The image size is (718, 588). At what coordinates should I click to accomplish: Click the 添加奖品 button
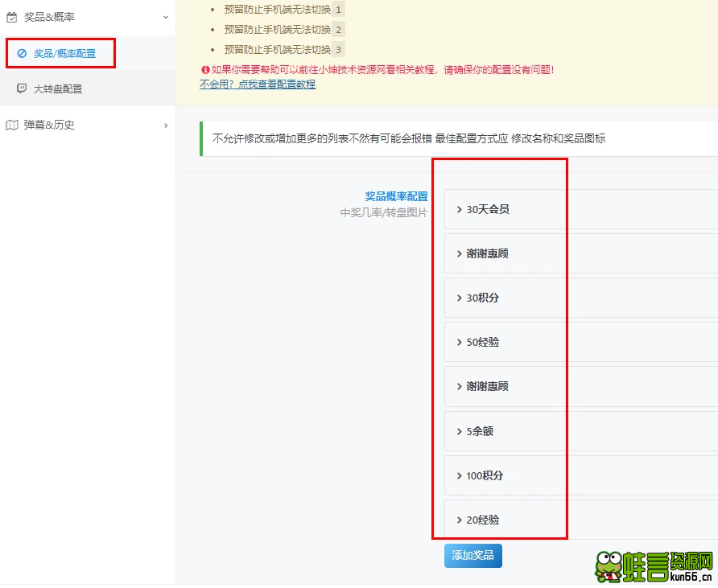[x=473, y=556]
